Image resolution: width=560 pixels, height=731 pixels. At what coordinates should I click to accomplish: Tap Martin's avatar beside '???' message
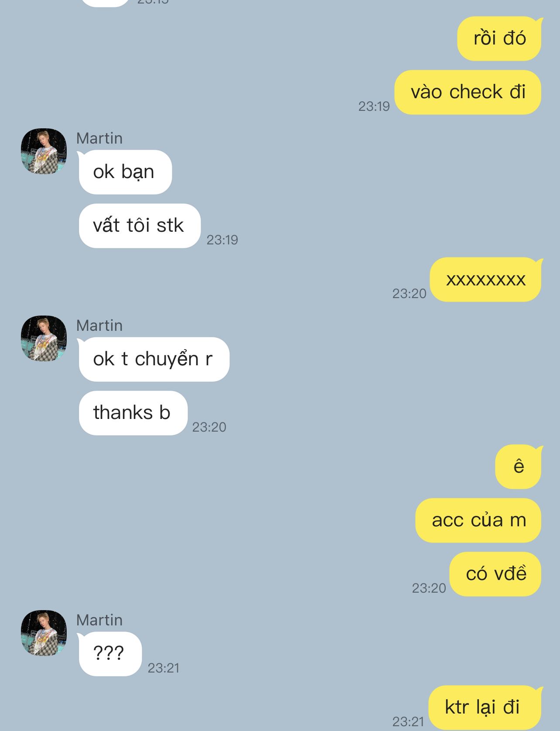[44, 633]
